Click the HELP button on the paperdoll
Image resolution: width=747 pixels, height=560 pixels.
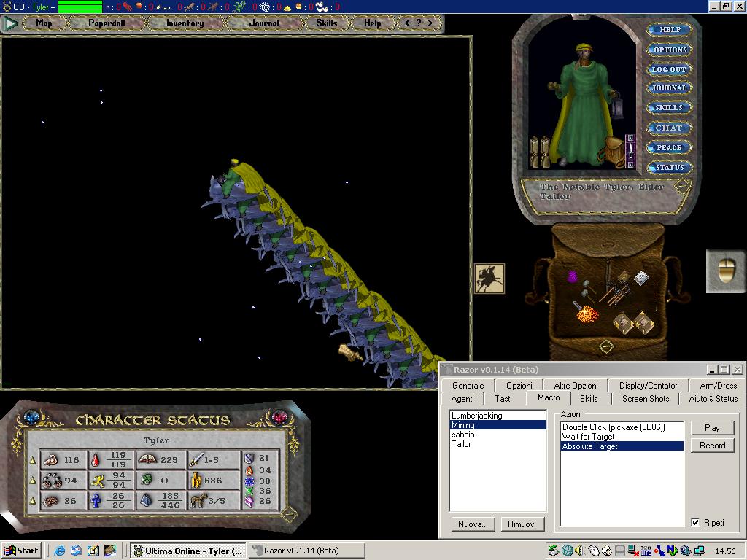(x=670, y=29)
